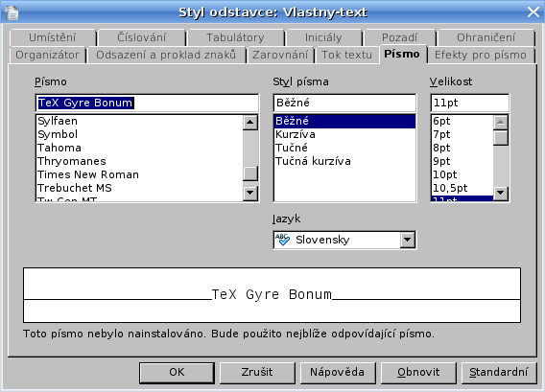Open the Jazyk language dropdown
545x392 pixels.
pyautogui.click(x=407, y=240)
